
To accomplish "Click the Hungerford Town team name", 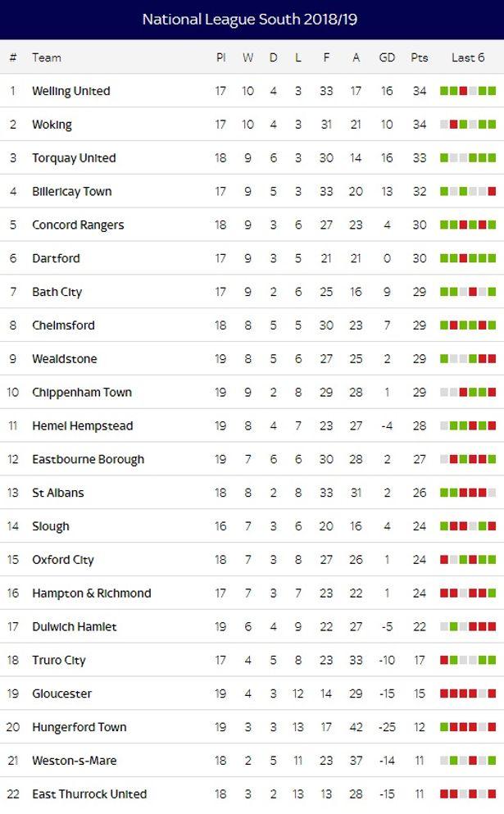I will point(79,727).
